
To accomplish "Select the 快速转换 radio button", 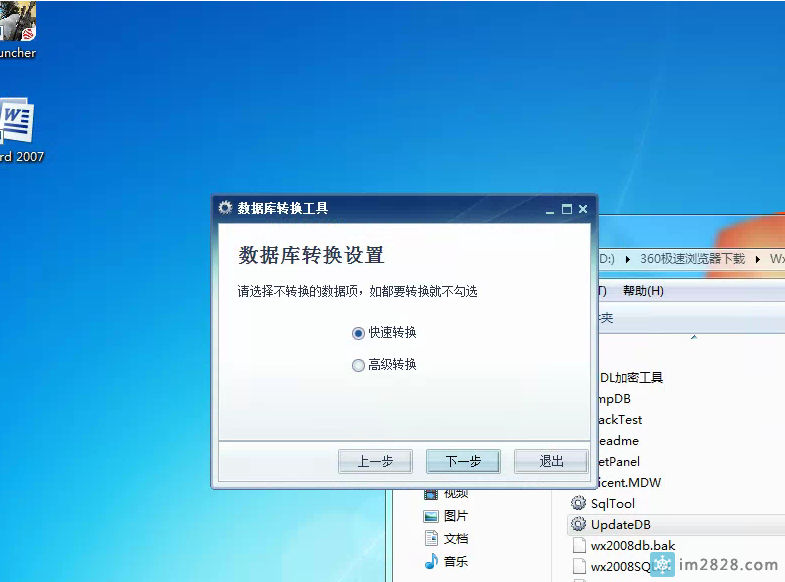I will 358,333.
